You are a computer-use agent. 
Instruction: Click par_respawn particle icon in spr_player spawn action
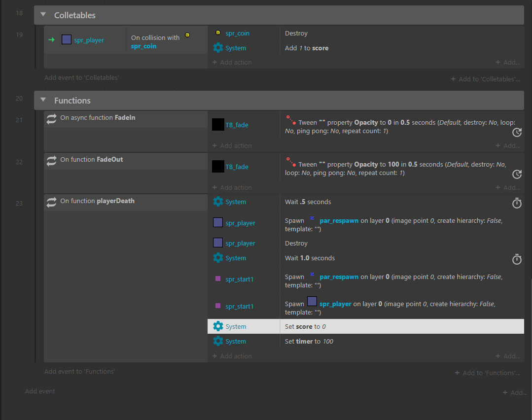click(x=312, y=218)
